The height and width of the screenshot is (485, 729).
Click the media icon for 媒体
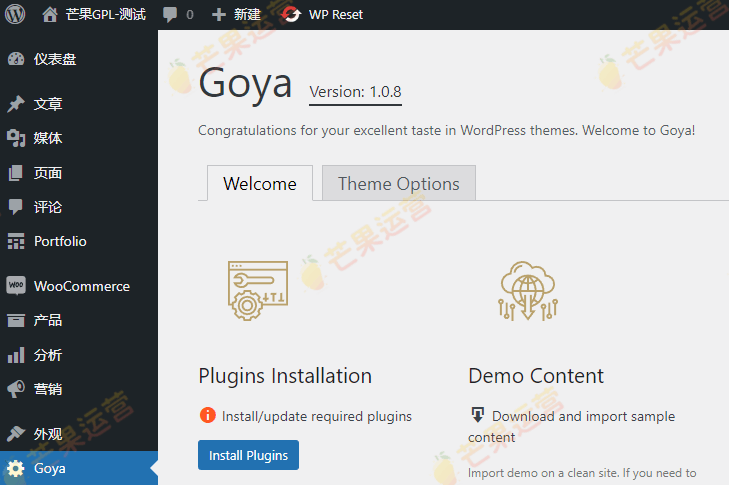pos(16,138)
